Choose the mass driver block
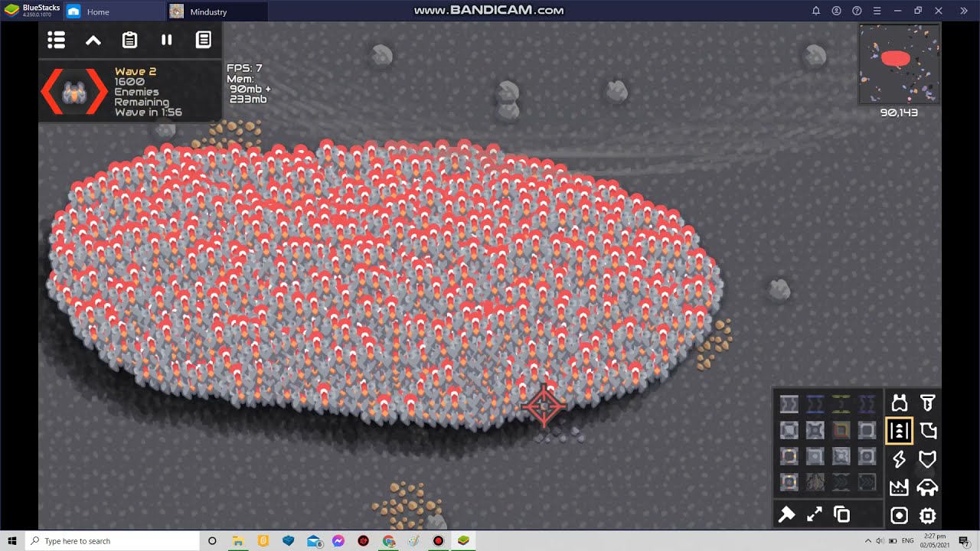This screenshot has height=551, width=980. (x=815, y=482)
